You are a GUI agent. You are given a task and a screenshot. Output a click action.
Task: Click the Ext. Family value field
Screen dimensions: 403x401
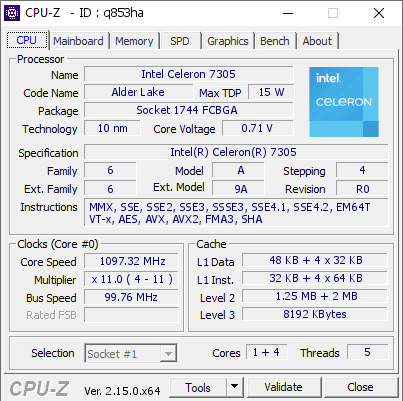point(110,188)
